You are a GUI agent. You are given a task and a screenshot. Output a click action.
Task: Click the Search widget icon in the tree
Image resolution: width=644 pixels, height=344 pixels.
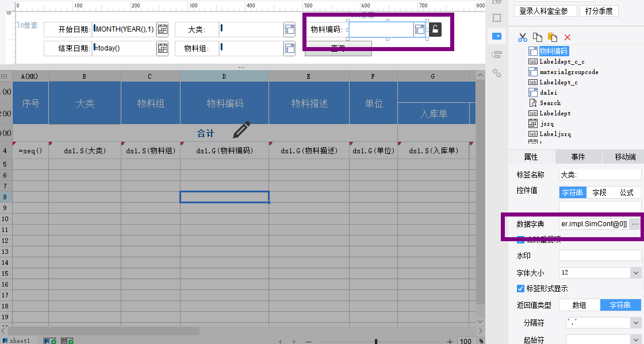coord(532,103)
